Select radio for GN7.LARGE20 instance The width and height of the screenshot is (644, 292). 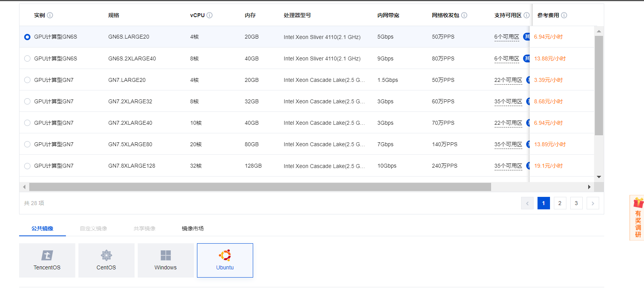[27, 80]
